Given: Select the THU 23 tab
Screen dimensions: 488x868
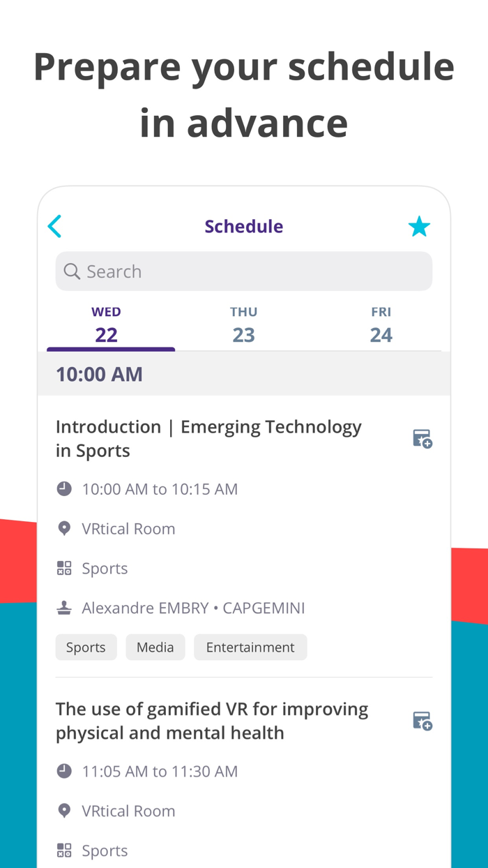Looking at the screenshot, I should [243, 326].
